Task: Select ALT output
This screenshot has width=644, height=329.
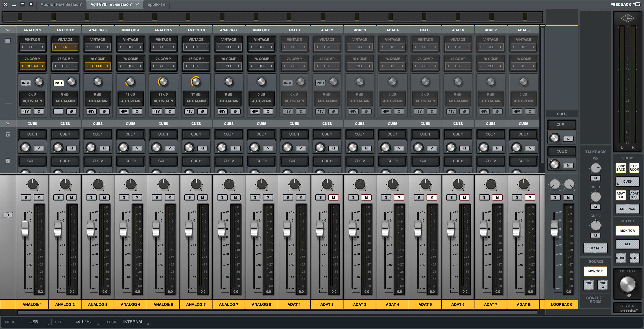Action: pos(627,244)
